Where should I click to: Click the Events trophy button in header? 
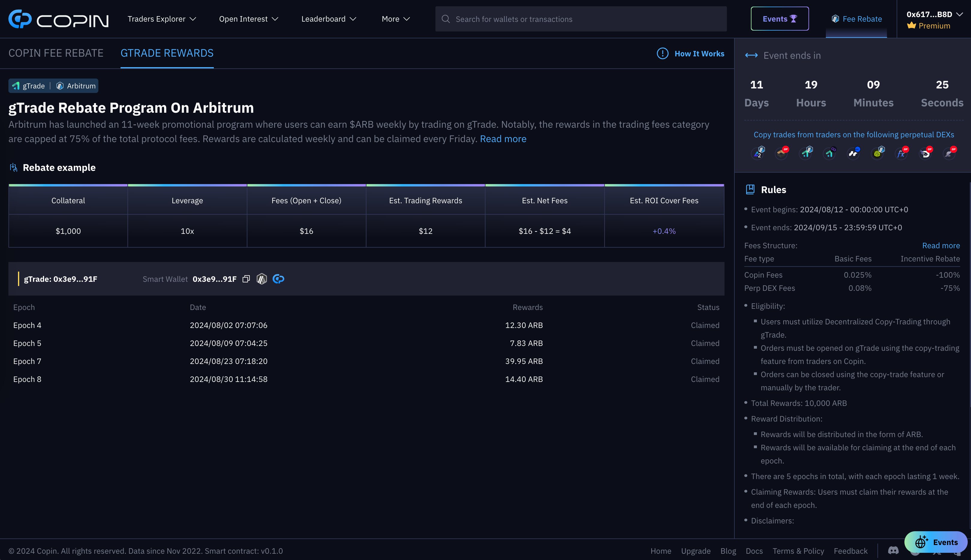tap(779, 19)
